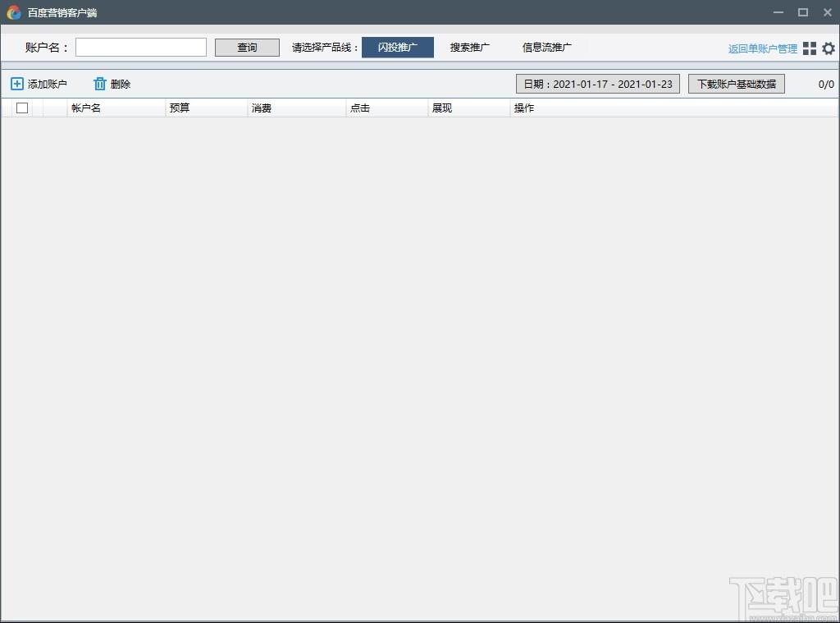Open the settings gear icon

[829, 48]
